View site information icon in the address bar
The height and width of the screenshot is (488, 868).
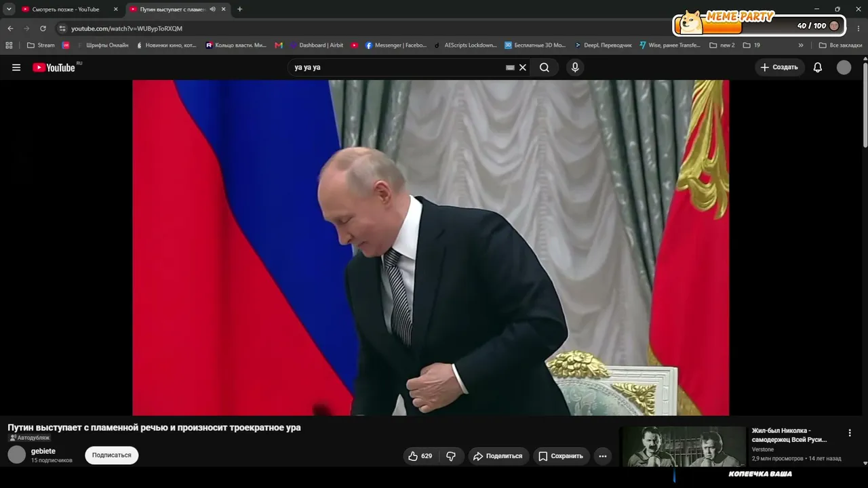click(x=62, y=28)
